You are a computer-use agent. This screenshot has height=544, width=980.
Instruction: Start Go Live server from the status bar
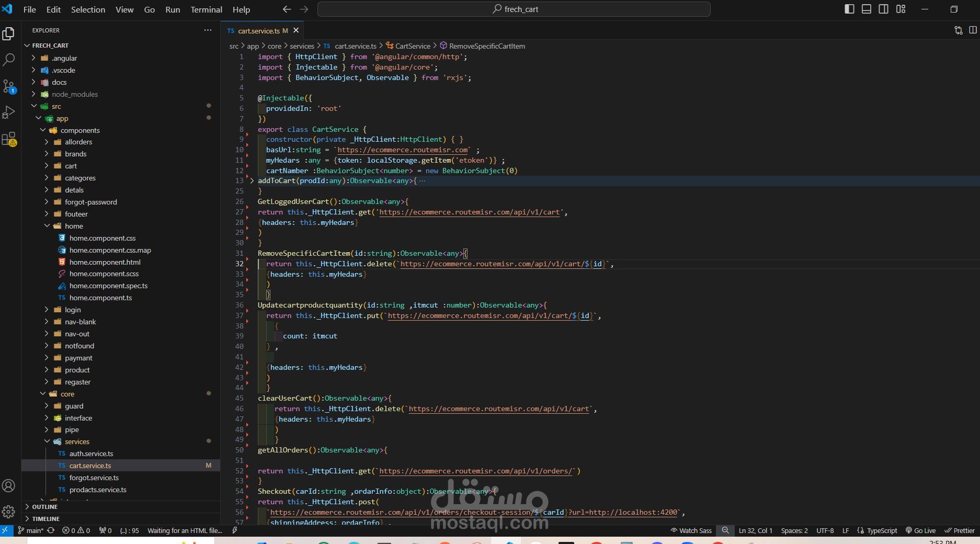click(920, 530)
